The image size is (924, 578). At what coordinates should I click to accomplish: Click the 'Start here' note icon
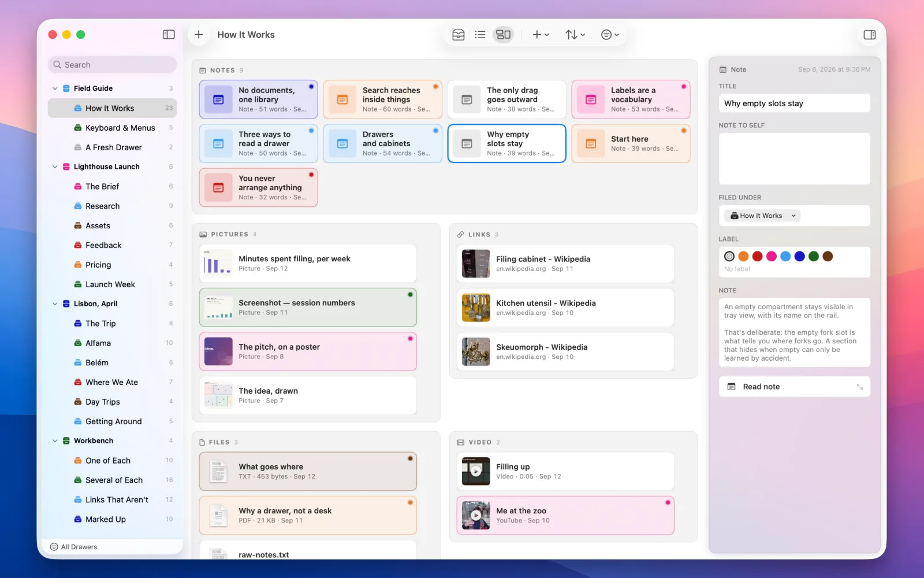coord(591,143)
